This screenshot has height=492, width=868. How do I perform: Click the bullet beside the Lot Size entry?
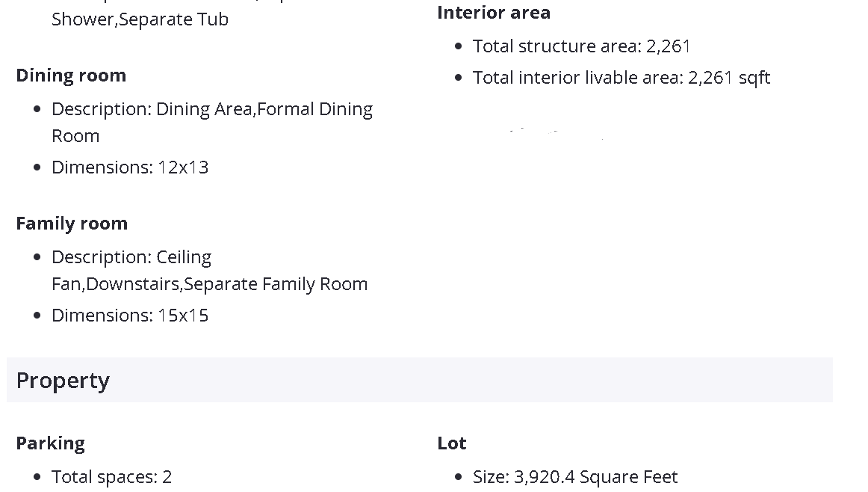459,477
